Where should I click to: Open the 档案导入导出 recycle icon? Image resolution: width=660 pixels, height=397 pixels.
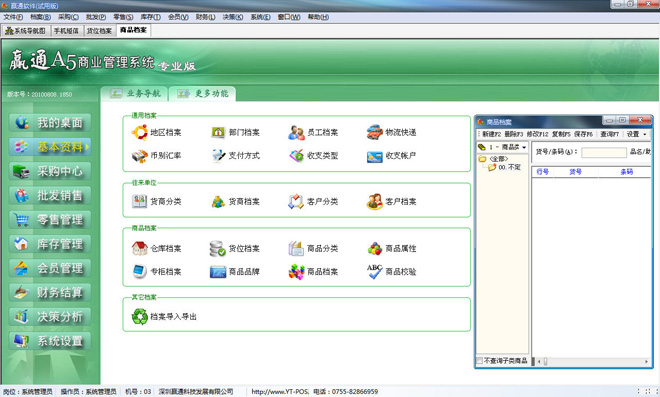tap(140, 317)
